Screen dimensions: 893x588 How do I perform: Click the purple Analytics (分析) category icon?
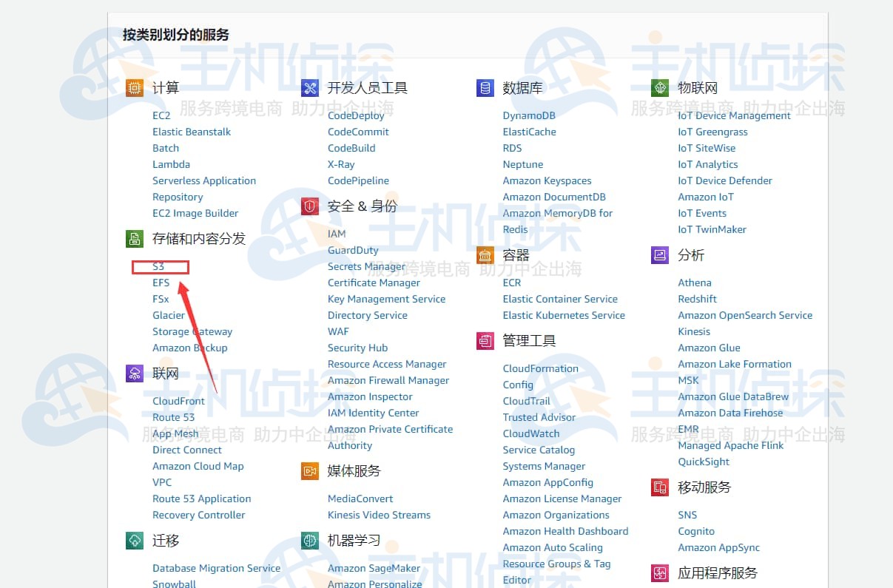660,255
